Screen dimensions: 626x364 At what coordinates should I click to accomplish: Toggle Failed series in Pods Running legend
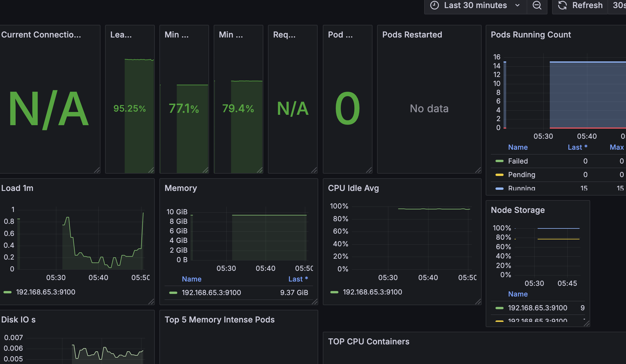tap(518, 161)
